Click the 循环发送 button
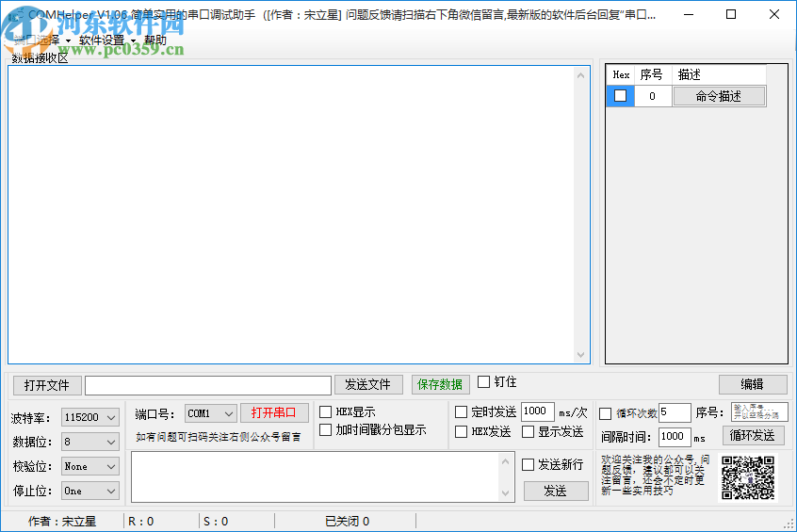Screen dimensions: 797x532 coord(753,435)
